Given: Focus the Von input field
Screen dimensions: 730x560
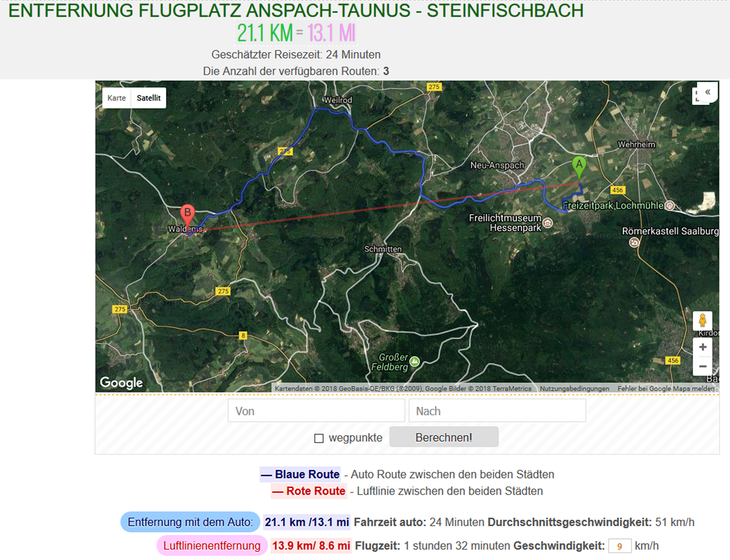Looking at the screenshot, I should tap(316, 411).
